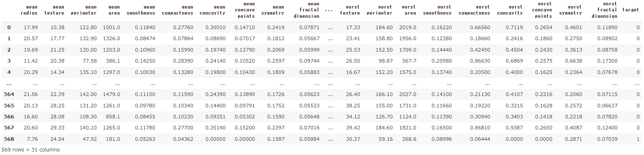Screen dimensions: 644x155
Task: Click the 'mean texture' column header
Action: click(x=54, y=10)
